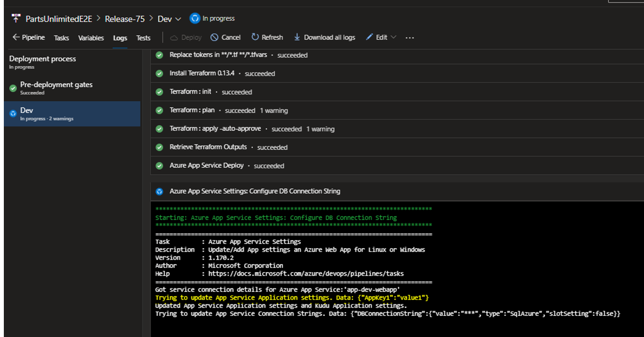This screenshot has height=337, width=644.
Task: Open Terraform : init task log
Action: (397, 92)
